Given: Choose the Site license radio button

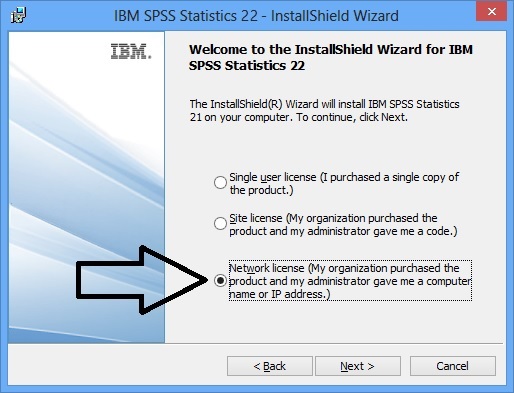Looking at the screenshot, I should (x=220, y=223).
